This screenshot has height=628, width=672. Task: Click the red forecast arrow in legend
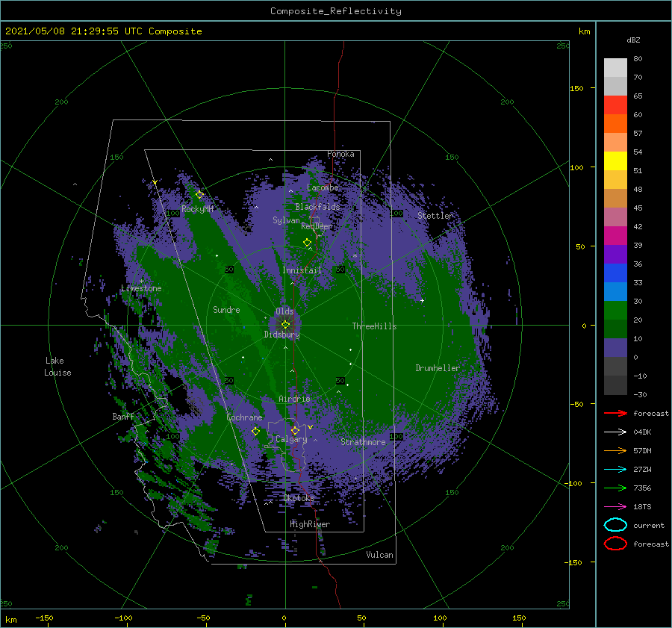click(615, 413)
